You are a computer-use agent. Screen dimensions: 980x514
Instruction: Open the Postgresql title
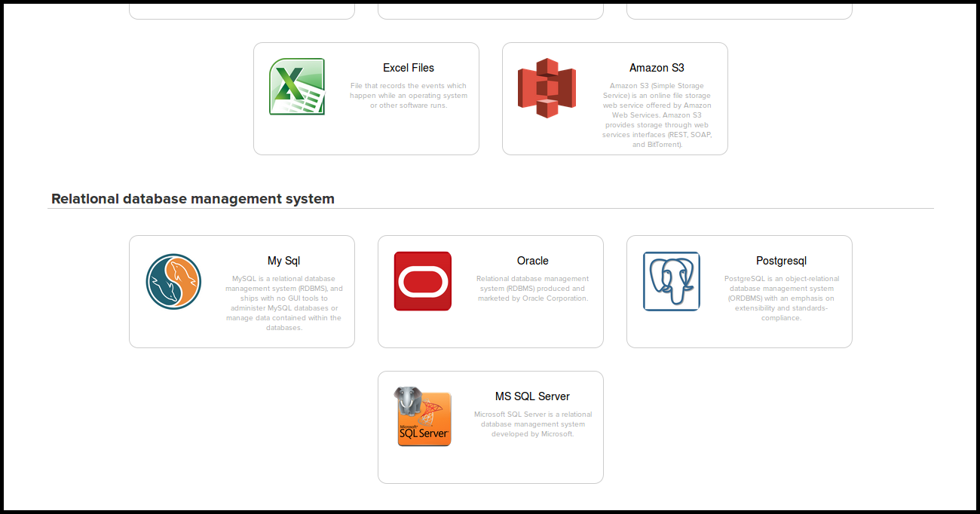point(782,261)
